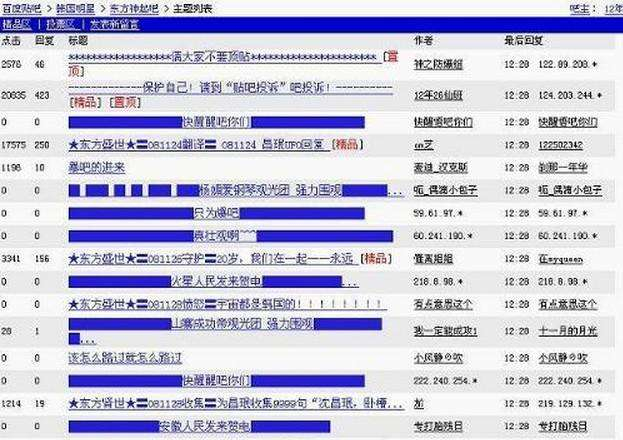Open 东方神起吧 breadcrumb link
623x440 pixels.
tap(134, 8)
